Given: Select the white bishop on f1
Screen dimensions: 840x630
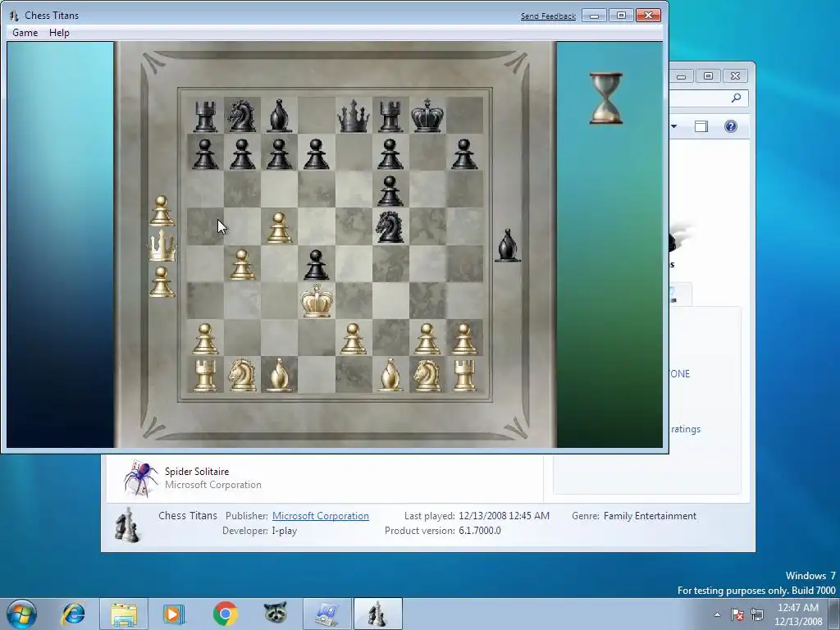Looking at the screenshot, I should (390, 374).
